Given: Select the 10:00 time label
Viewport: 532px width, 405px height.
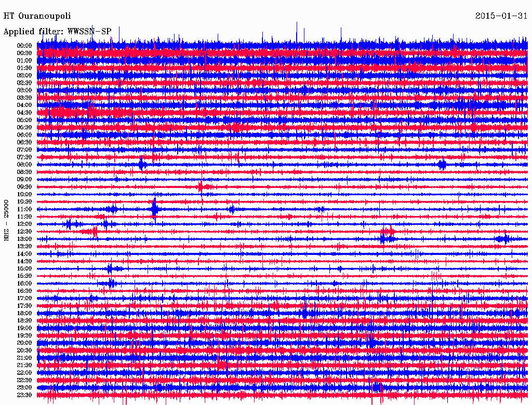Looking at the screenshot, I should 24,194.
